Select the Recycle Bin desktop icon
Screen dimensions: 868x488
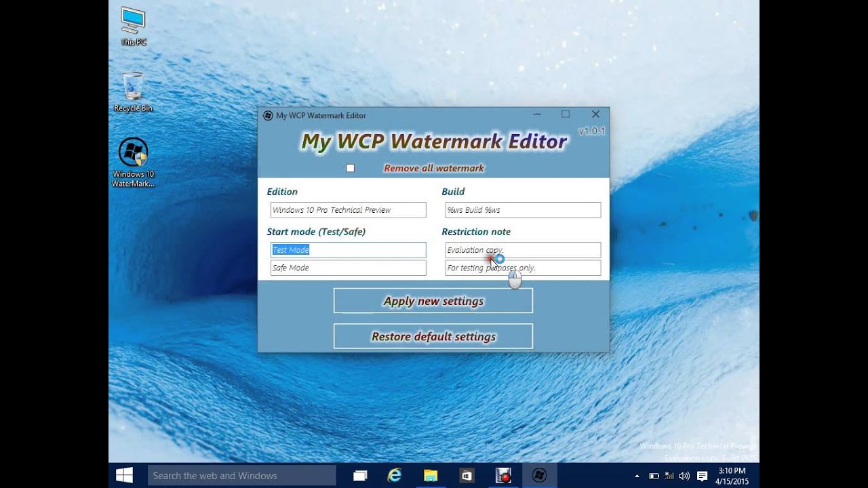pyautogui.click(x=133, y=91)
